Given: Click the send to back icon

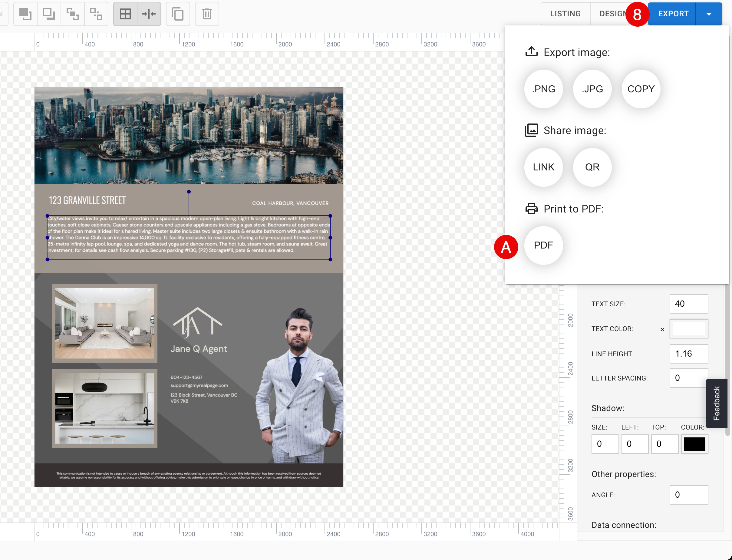Looking at the screenshot, I should pos(49,14).
